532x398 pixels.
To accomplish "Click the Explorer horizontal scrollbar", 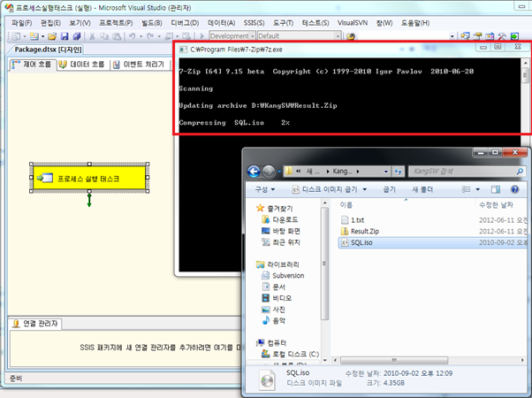I will (394, 360).
